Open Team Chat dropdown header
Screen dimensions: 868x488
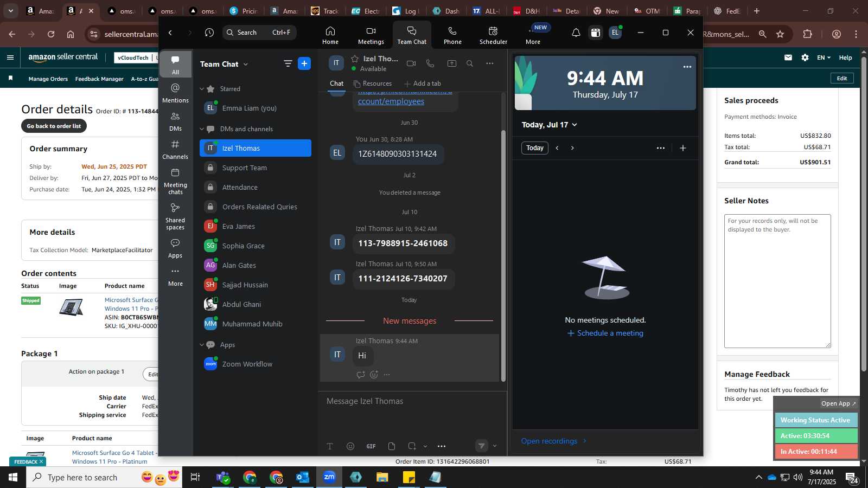[224, 64]
